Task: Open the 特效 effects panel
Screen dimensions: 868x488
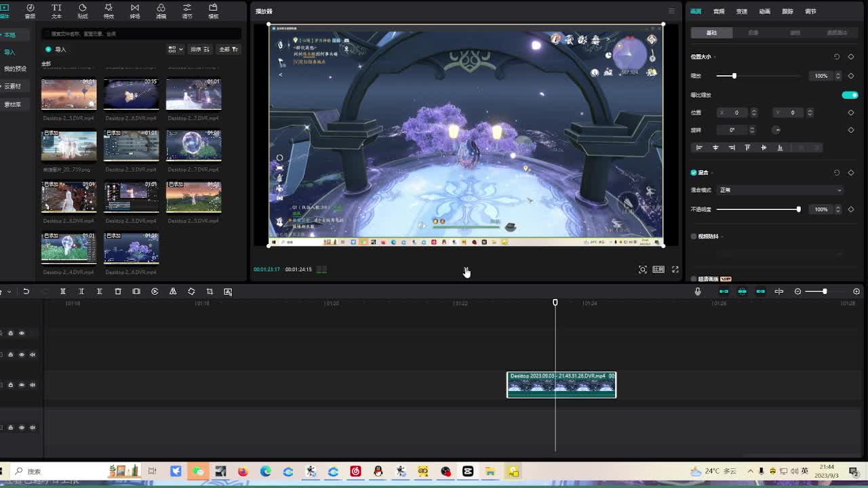Action: pos(108,11)
